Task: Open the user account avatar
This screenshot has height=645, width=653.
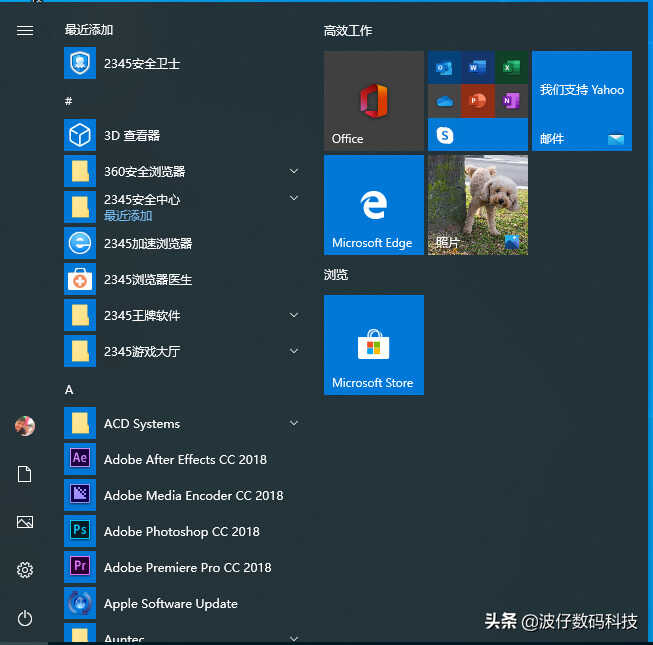Action: point(25,426)
